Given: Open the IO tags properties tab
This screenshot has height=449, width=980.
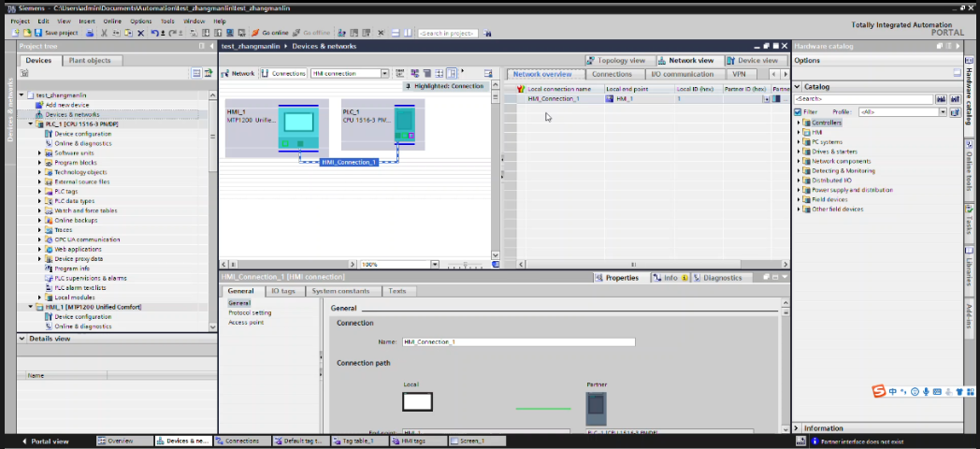Looking at the screenshot, I should coord(283,291).
